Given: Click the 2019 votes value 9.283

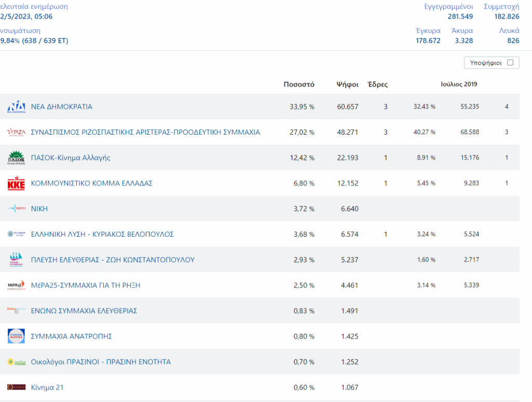Looking at the screenshot, I should (472, 183).
